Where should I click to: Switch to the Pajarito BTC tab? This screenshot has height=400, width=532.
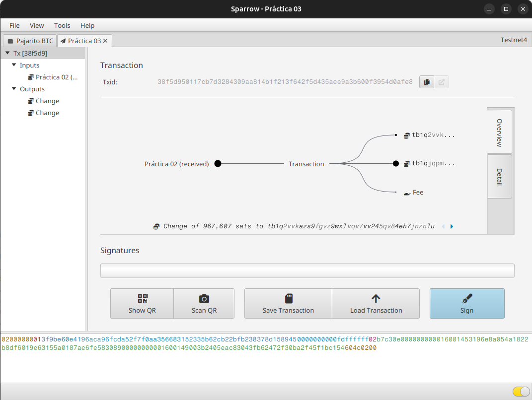point(30,41)
